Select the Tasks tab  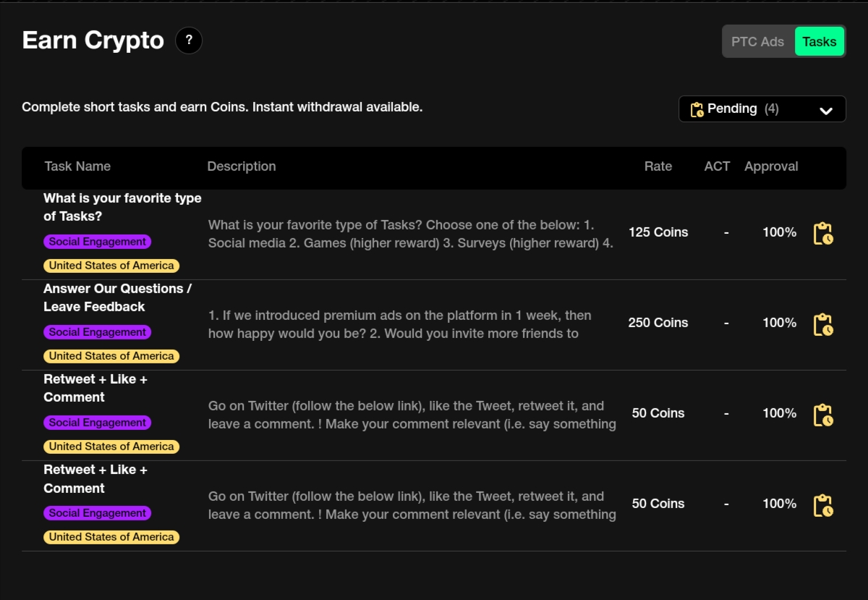click(x=820, y=41)
